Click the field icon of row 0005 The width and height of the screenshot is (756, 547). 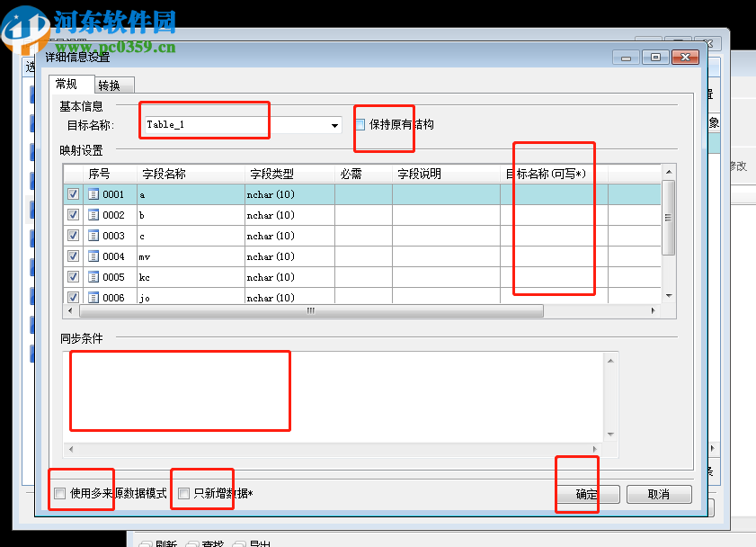tap(93, 277)
